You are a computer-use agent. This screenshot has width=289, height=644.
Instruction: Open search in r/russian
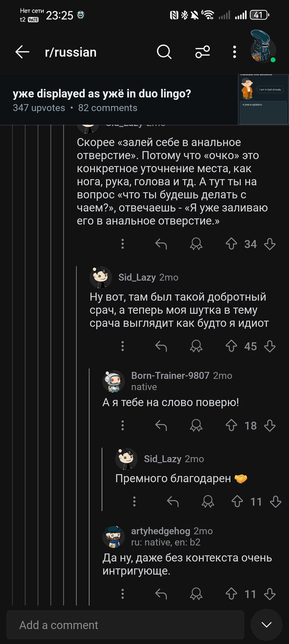coord(164,52)
